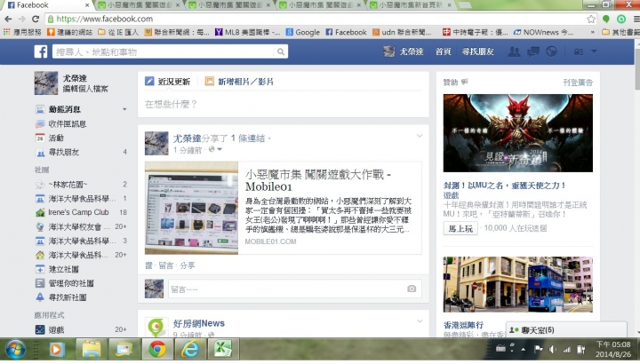Open the MU game ad image
The image size is (640, 364).
(518, 133)
